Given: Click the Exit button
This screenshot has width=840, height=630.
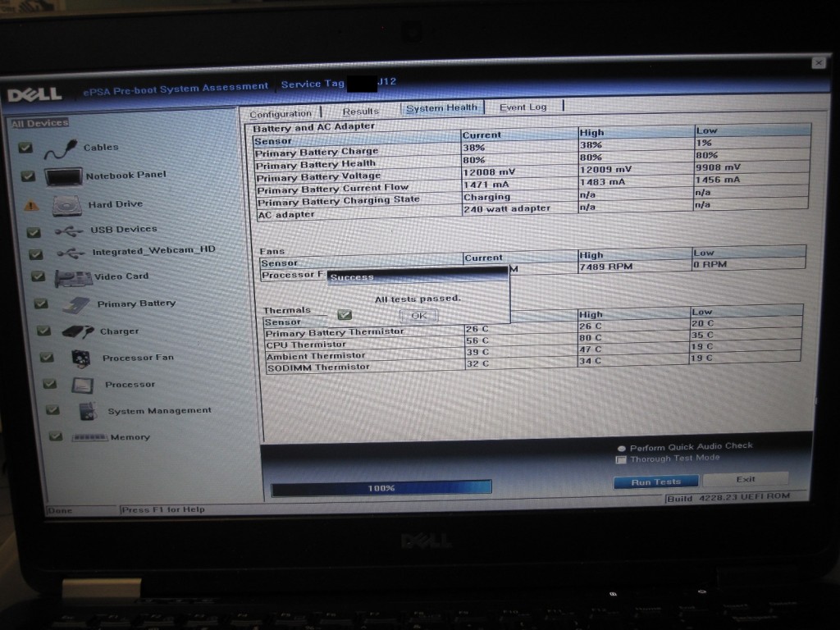Looking at the screenshot, I should click(x=745, y=479).
